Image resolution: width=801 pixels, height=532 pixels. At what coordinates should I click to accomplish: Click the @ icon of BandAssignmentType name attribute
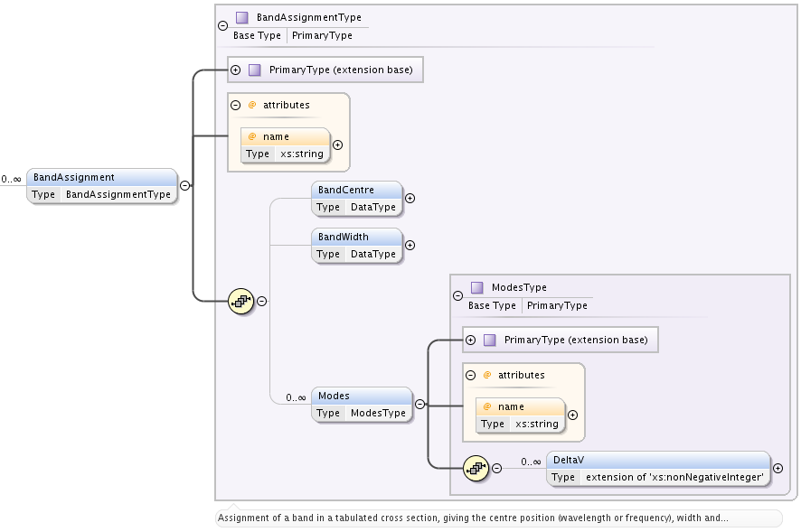tap(252, 136)
